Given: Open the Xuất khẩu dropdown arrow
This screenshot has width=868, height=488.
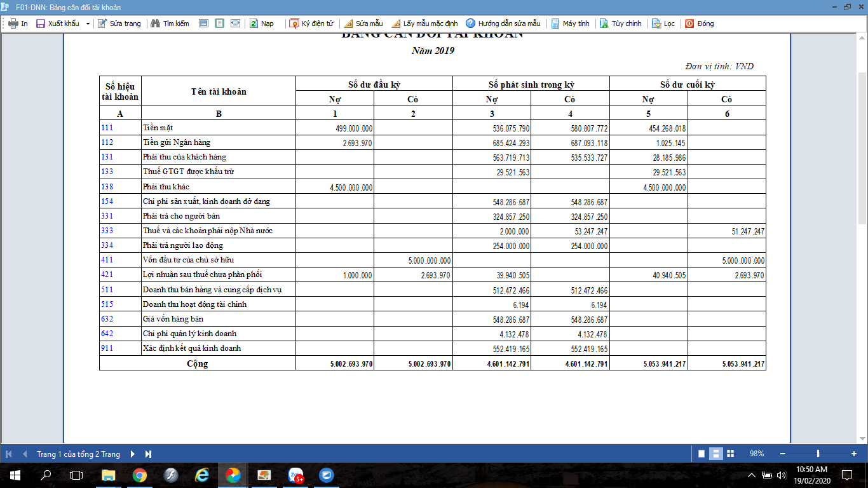Looking at the screenshot, I should (88, 24).
